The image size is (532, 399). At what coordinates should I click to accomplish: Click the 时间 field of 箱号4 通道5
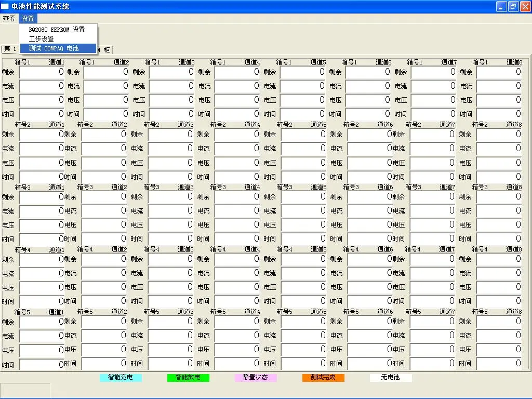click(303, 301)
